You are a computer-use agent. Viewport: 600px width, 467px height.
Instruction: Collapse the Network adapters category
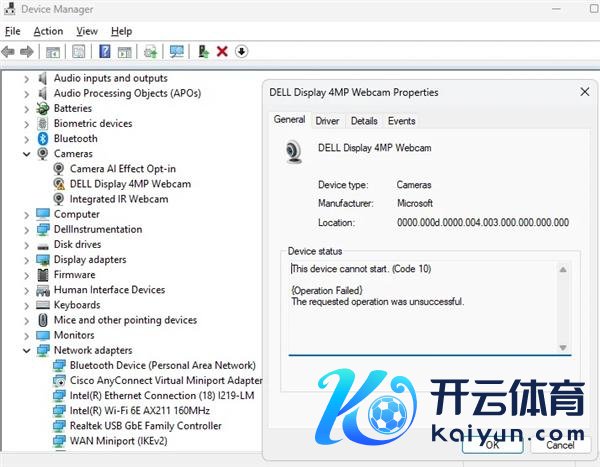[x=27, y=351]
